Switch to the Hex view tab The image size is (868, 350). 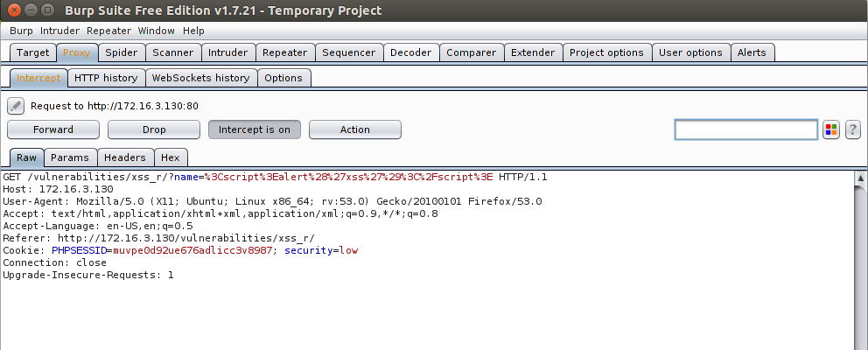tap(171, 157)
